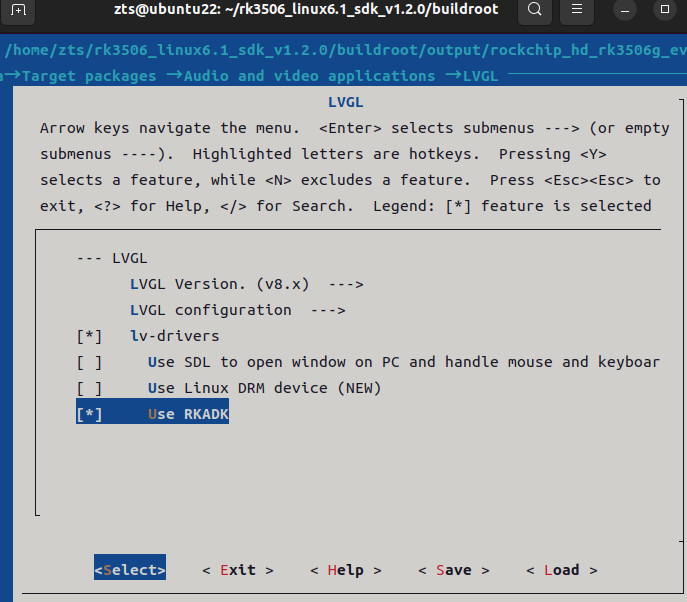
Task: Maximize the terminal window
Action: 665,9
